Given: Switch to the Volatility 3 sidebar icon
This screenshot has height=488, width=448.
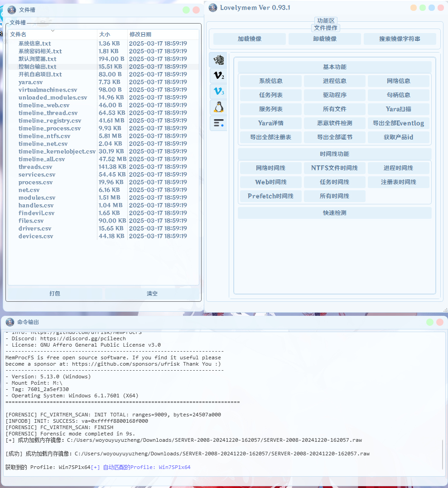Looking at the screenshot, I should pos(218,91).
